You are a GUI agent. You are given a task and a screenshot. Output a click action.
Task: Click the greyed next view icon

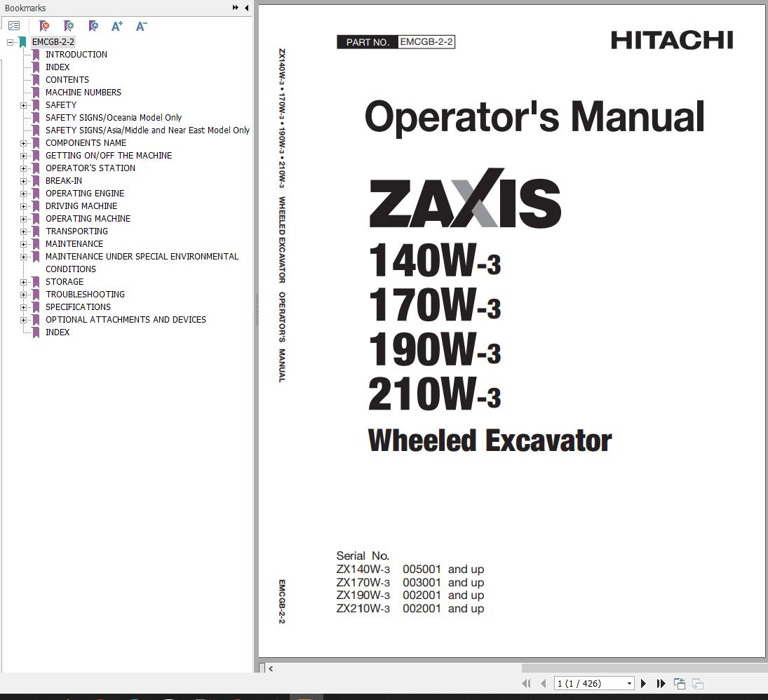(x=698, y=683)
